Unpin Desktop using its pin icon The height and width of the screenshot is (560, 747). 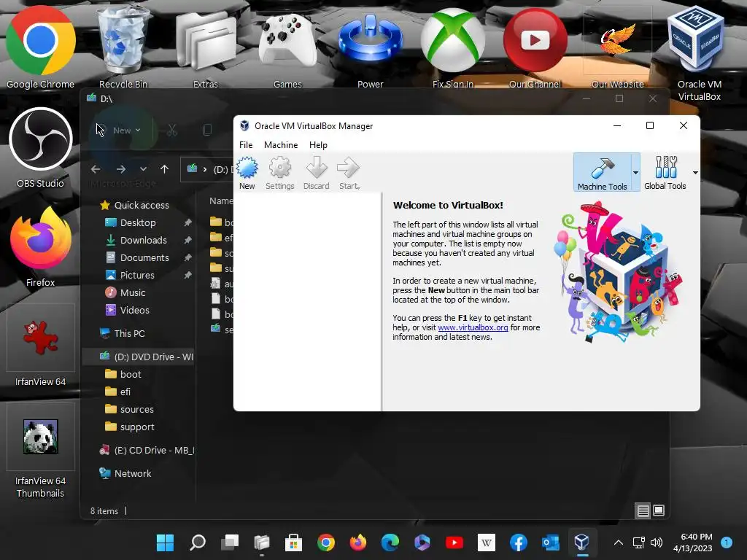point(187,223)
